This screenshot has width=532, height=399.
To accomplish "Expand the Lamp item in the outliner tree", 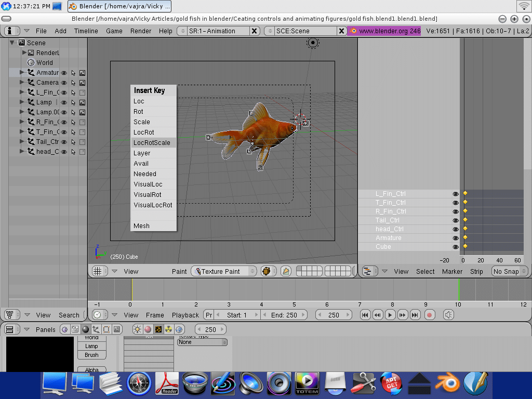I will coord(22,102).
